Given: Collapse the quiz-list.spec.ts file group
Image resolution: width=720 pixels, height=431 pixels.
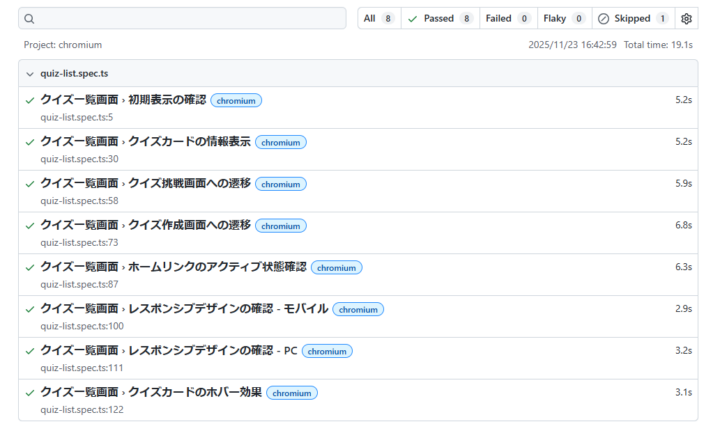Looking at the screenshot, I should [29, 74].
